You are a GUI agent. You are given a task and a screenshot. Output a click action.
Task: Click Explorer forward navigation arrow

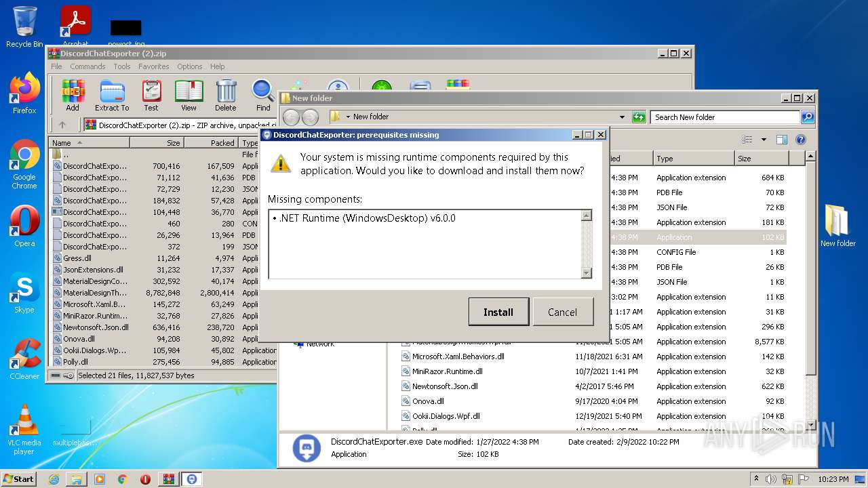click(310, 117)
